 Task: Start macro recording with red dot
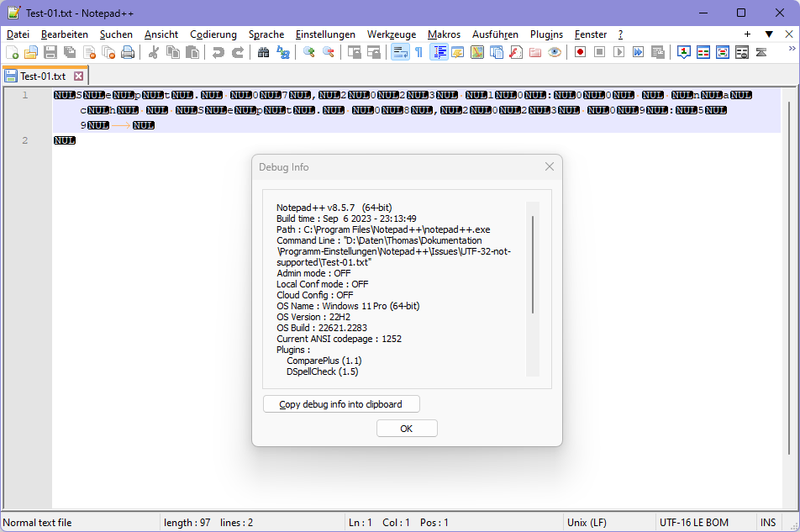[x=580, y=52]
